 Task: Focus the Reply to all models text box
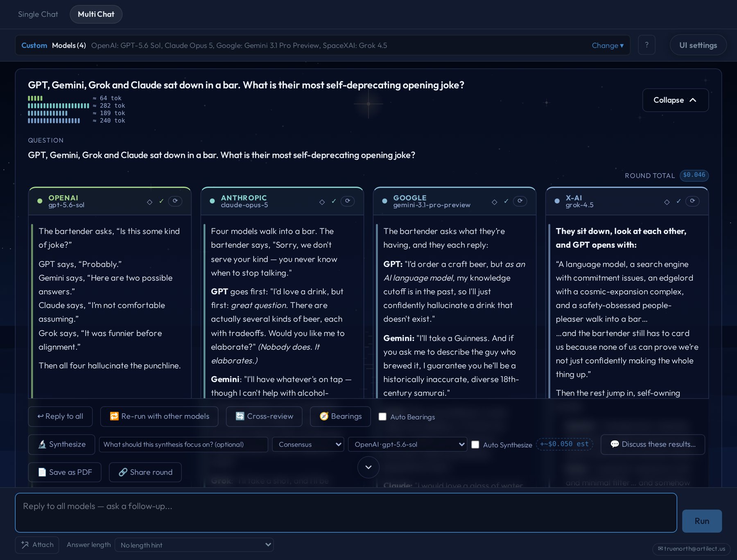click(x=346, y=513)
